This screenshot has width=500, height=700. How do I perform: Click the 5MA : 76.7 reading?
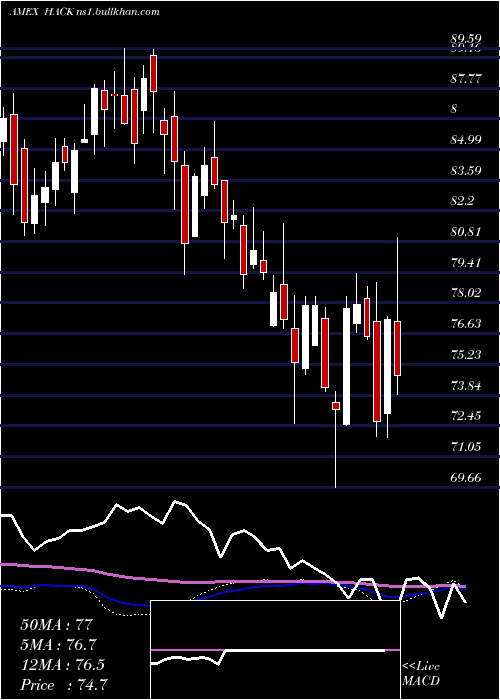point(58,645)
